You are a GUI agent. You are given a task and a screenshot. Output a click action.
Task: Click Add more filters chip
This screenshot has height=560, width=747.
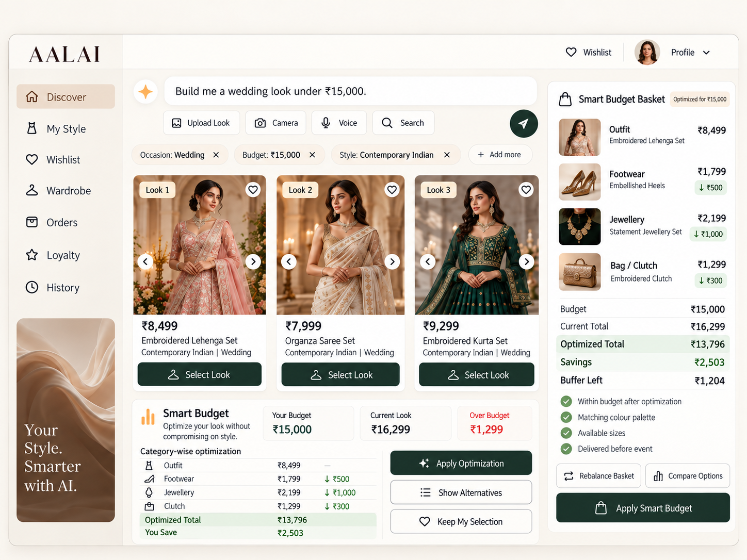(x=500, y=155)
